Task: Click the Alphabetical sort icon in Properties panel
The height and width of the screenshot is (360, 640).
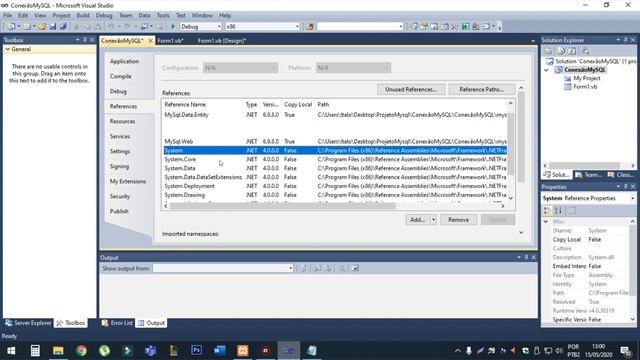Action: 558,211
